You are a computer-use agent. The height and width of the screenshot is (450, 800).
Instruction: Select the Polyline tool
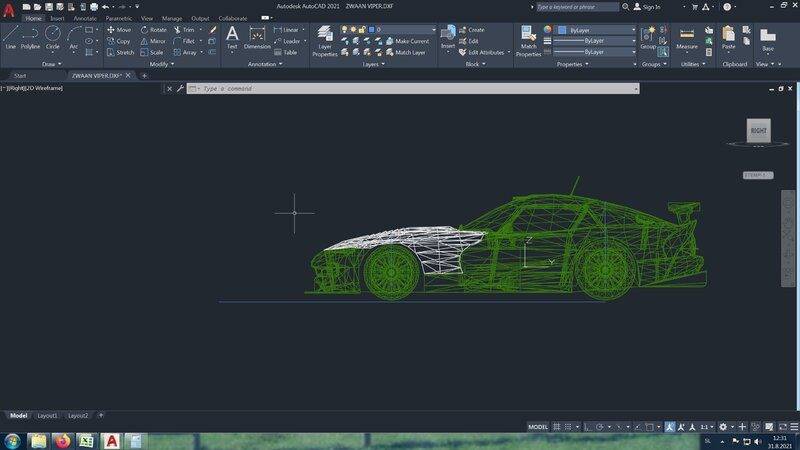[32, 37]
